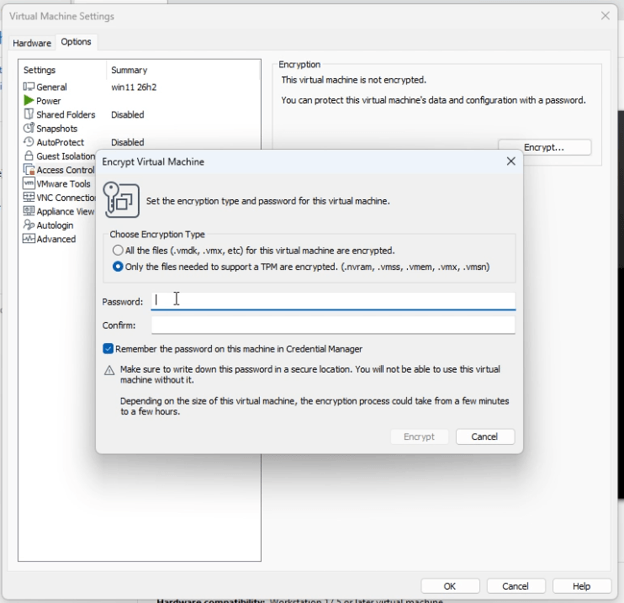
Task: Click the Advanced settings icon
Action: (29, 239)
